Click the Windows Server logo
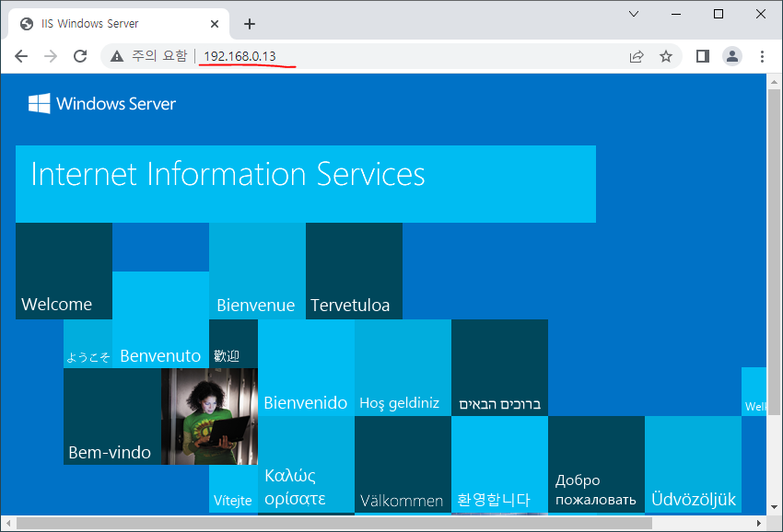This screenshot has width=783, height=532. click(x=102, y=103)
